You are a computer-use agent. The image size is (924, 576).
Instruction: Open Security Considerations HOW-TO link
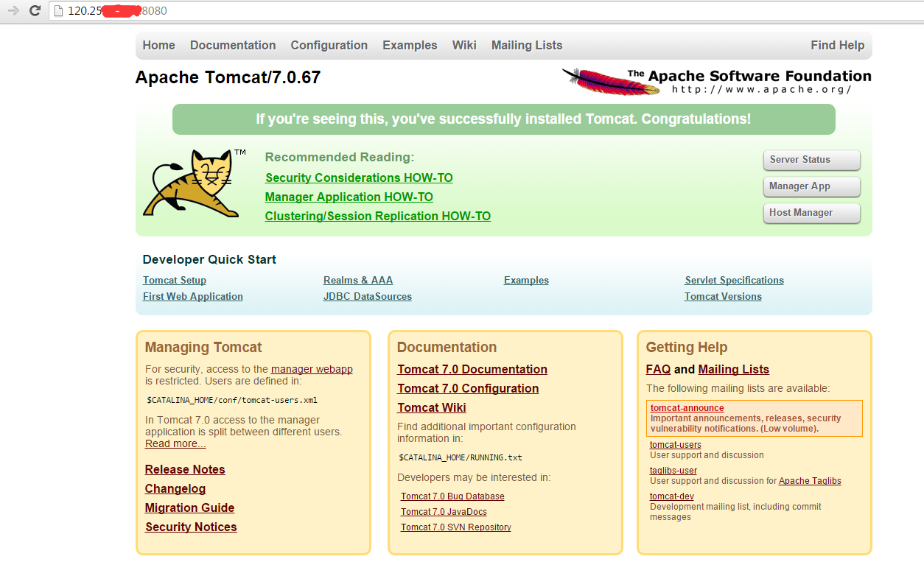point(359,178)
